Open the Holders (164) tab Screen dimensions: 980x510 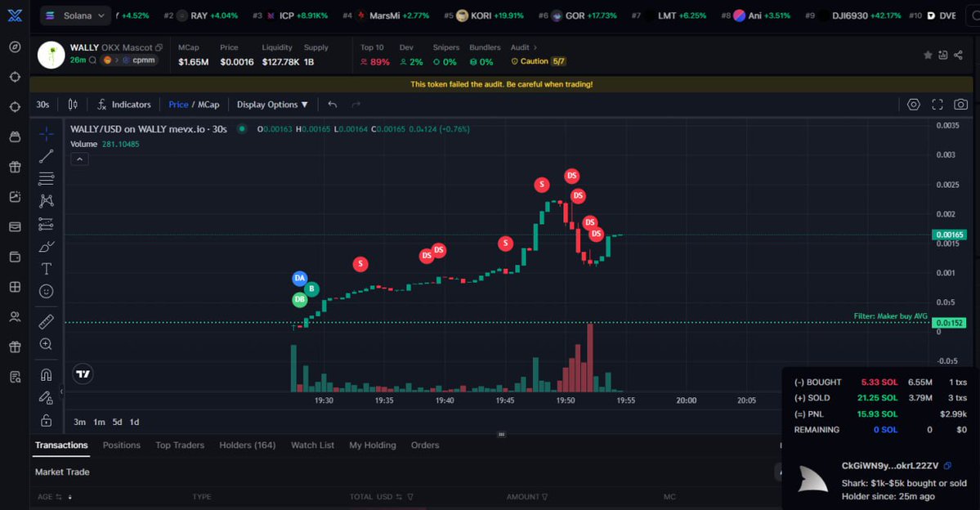(248, 445)
